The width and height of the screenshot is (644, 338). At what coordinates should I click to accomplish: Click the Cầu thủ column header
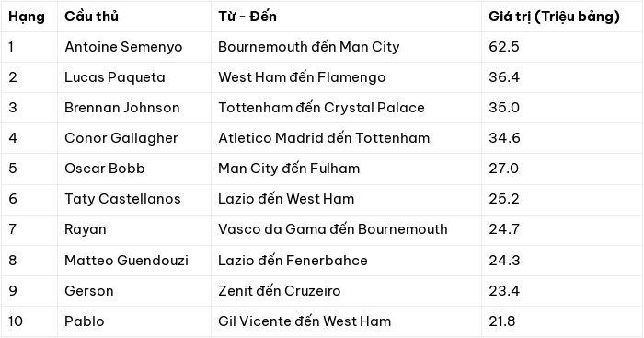pos(134,17)
